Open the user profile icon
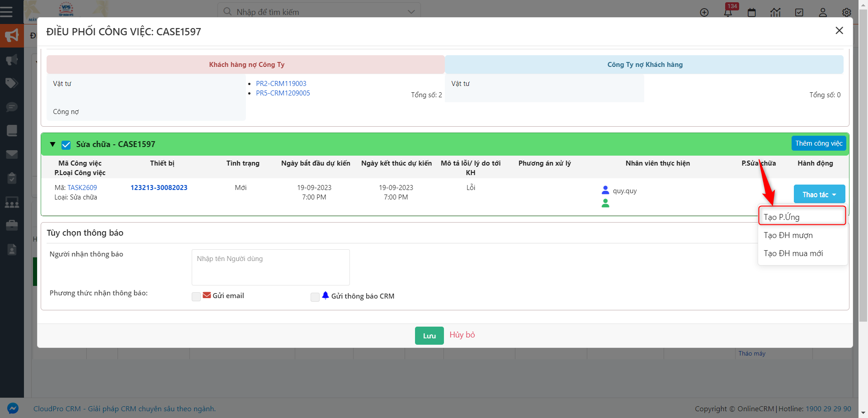The width and height of the screenshot is (868, 418). point(823,12)
